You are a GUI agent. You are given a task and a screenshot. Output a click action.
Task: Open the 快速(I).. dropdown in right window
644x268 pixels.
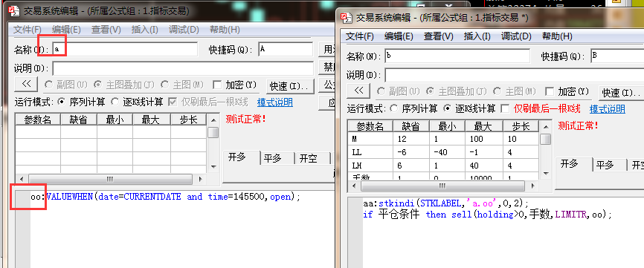tap(621, 93)
